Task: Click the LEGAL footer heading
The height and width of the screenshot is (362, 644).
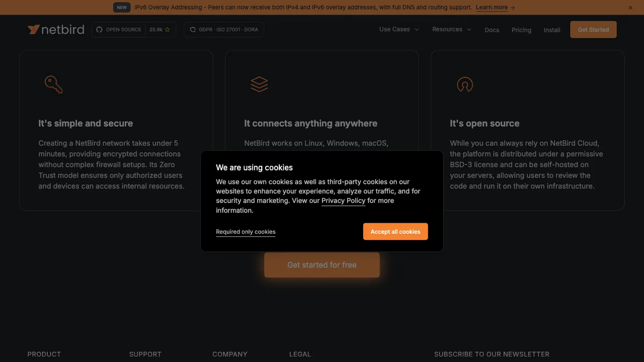Action: [x=300, y=354]
